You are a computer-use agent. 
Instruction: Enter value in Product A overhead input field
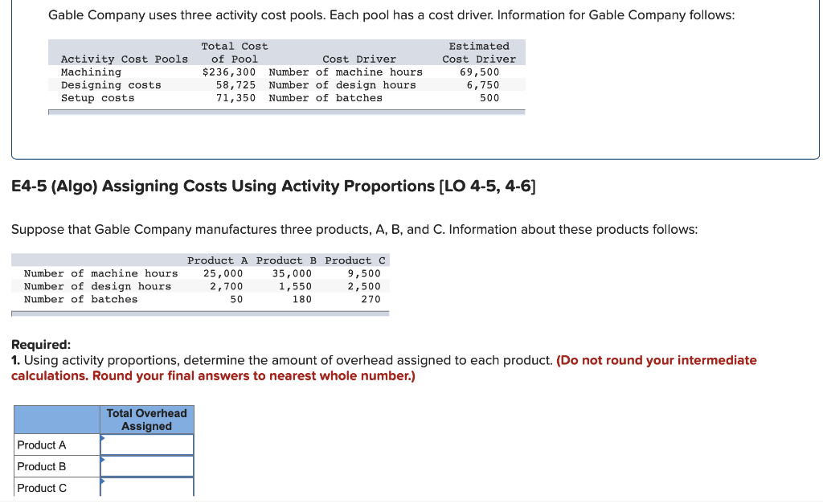tap(149, 444)
